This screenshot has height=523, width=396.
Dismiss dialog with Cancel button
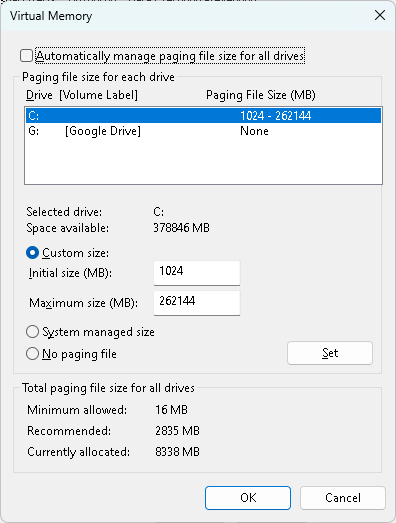coord(343,498)
